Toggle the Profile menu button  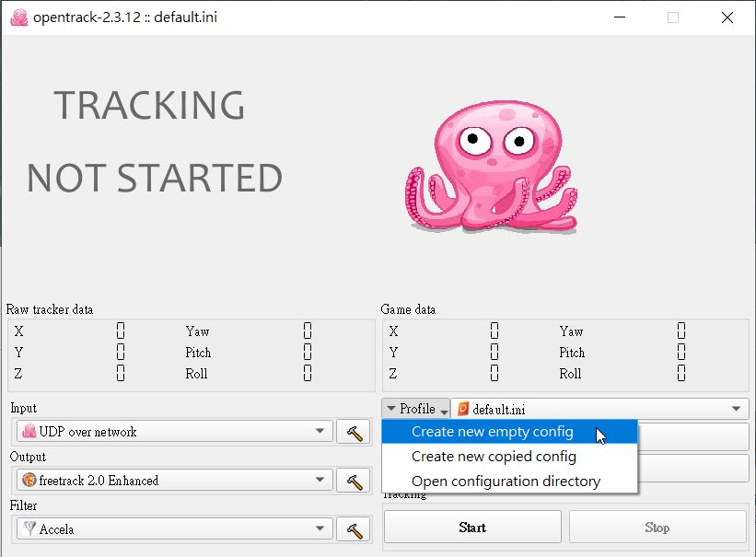pos(416,409)
